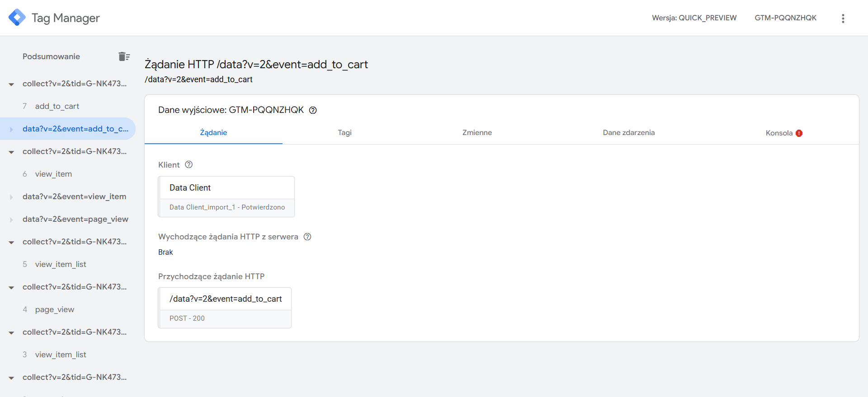Screen dimensions: 868x397
Task: Open help icon next to Dane wyjściowe
Action: (313, 110)
